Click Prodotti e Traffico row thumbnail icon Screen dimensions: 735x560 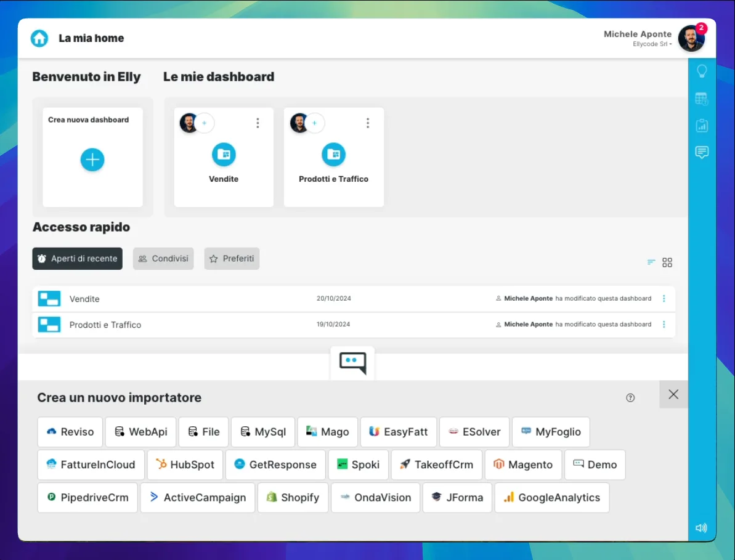click(49, 324)
